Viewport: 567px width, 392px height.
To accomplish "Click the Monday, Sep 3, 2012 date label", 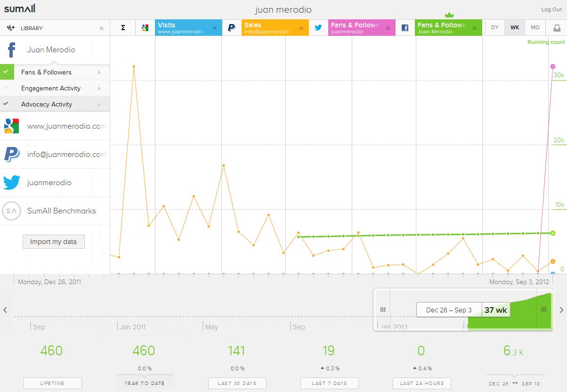I will [x=519, y=282].
